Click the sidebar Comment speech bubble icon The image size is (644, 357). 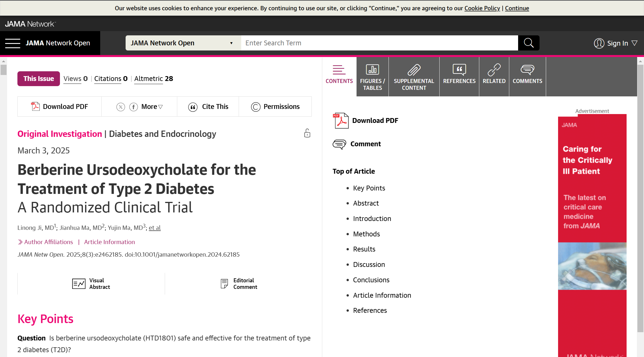pos(339,144)
